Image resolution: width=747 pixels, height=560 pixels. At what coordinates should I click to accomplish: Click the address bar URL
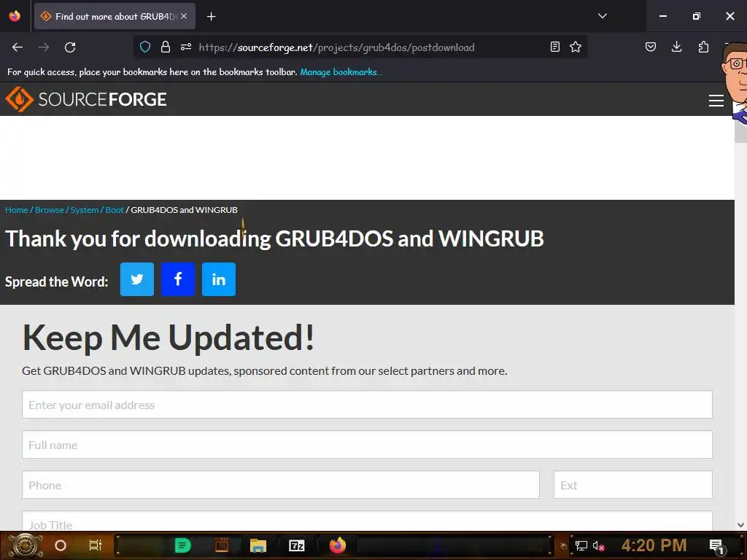336,47
